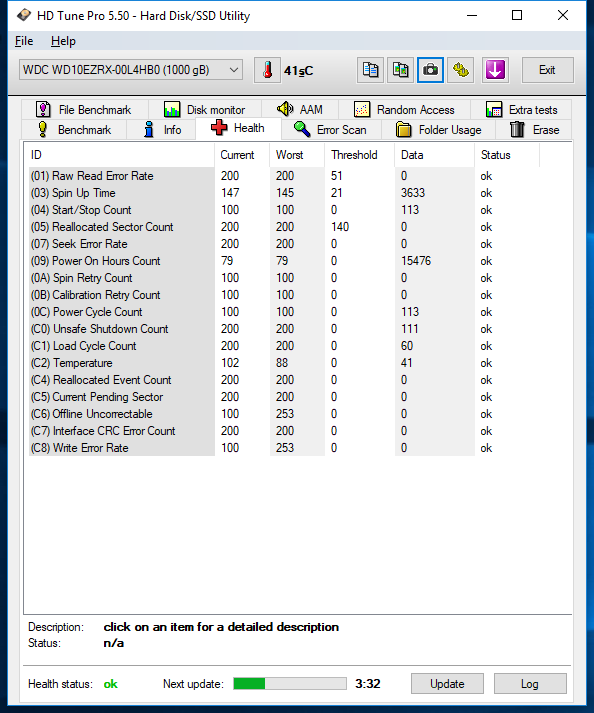Maximize the HD Tune Pro window
Viewport: 594px width, 713px height.
[x=517, y=15]
